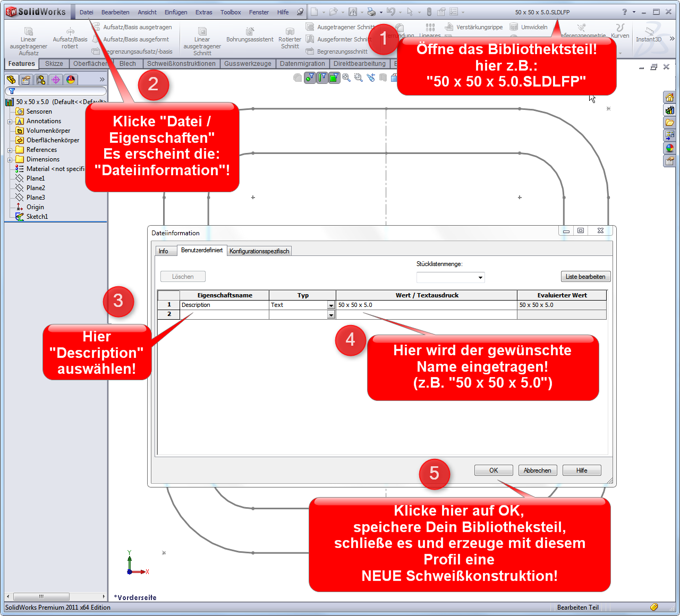The width and height of the screenshot is (680, 616).
Task: Open the DisplayManager color ball tab
Action: coord(71,80)
